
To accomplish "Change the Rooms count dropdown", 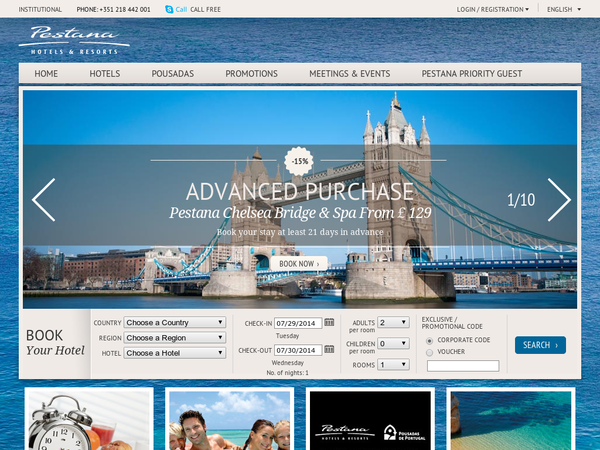I will (393, 364).
